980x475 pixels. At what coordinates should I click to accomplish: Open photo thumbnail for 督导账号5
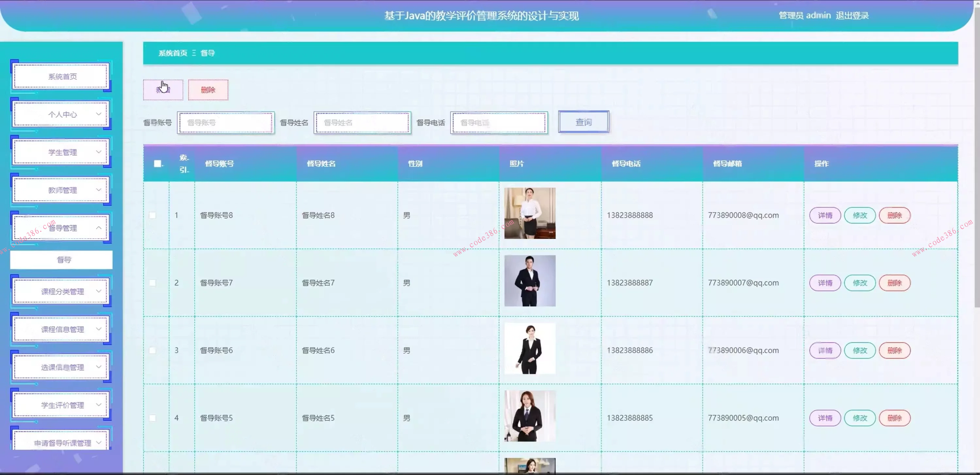click(530, 416)
